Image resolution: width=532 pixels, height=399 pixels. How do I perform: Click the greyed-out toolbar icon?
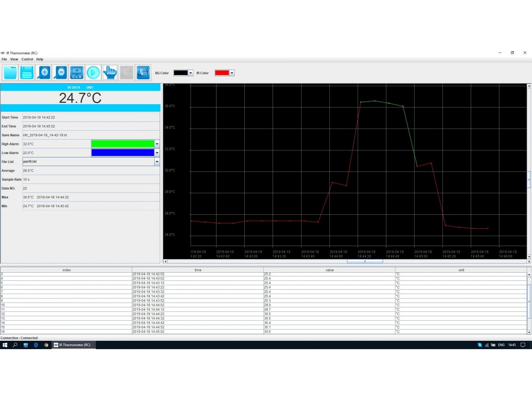[x=127, y=72]
